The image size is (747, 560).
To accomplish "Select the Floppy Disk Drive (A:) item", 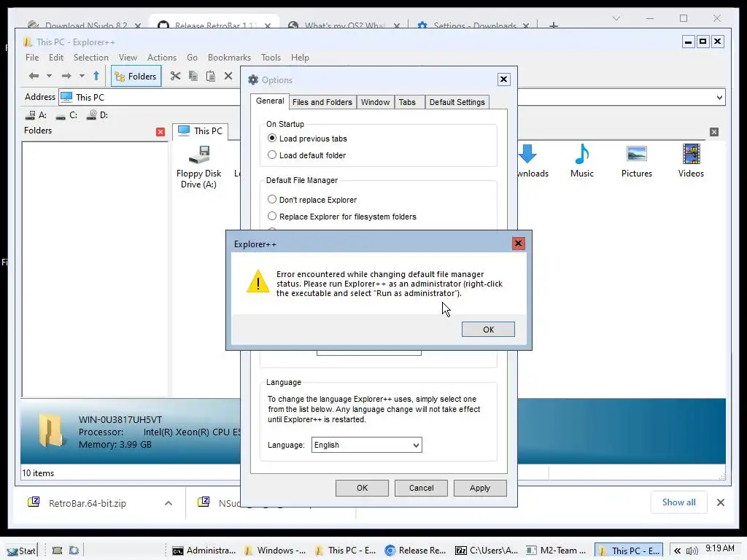I will click(198, 167).
